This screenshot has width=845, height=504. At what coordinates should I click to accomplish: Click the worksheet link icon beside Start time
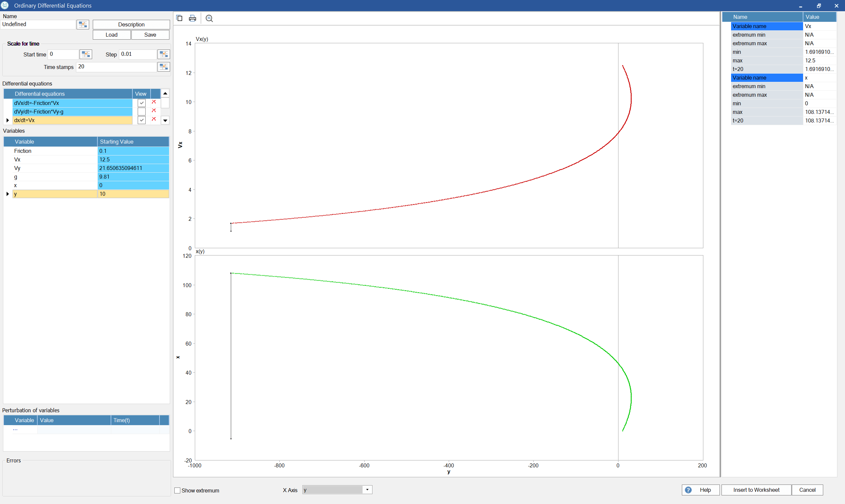[86, 54]
